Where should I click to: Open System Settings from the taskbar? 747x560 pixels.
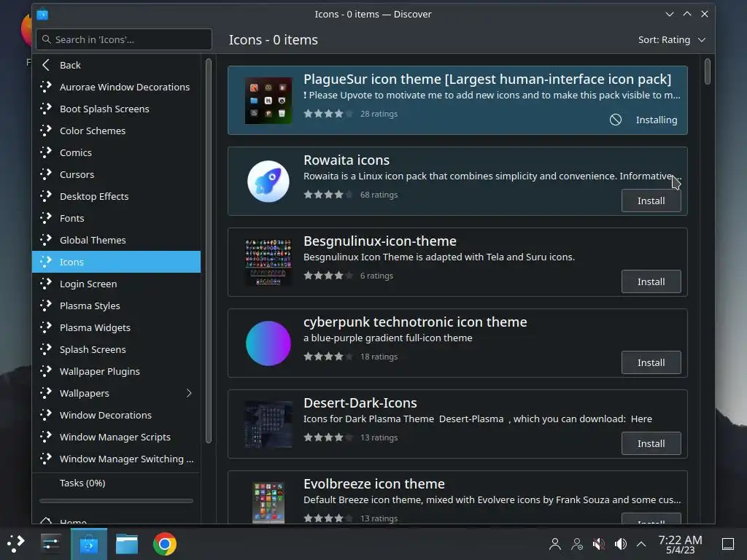pyautogui.click(x=50, y=544)
